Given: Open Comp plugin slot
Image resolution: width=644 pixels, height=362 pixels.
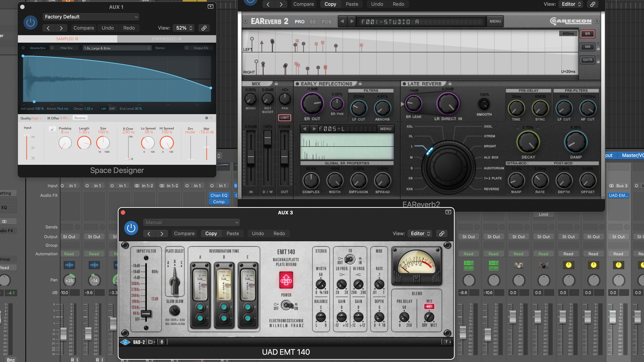Looking at the screenshot, I should coord(219,202).
